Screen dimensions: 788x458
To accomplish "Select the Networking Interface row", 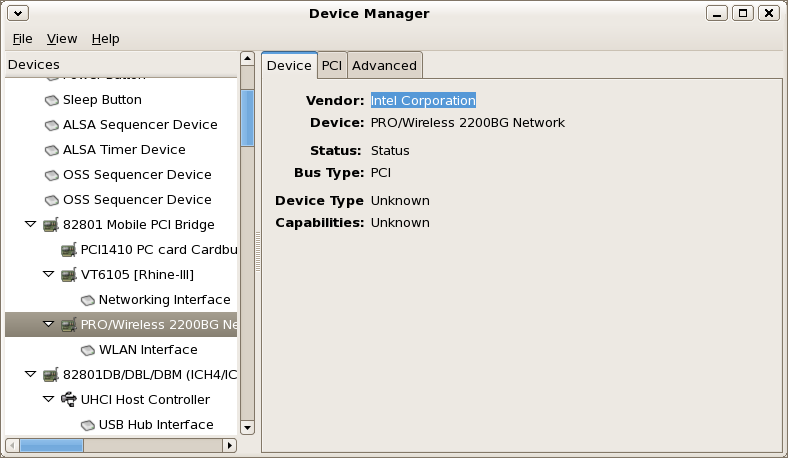I will tap(121, 300).
